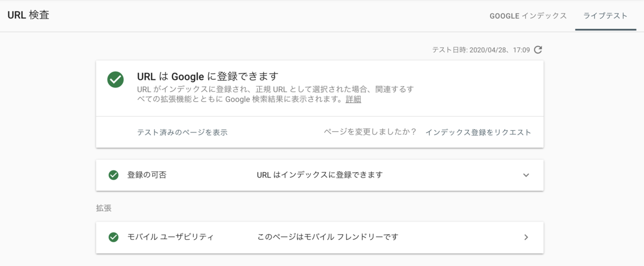Click インデックス登録をリクエスト button

coord(478,132)
